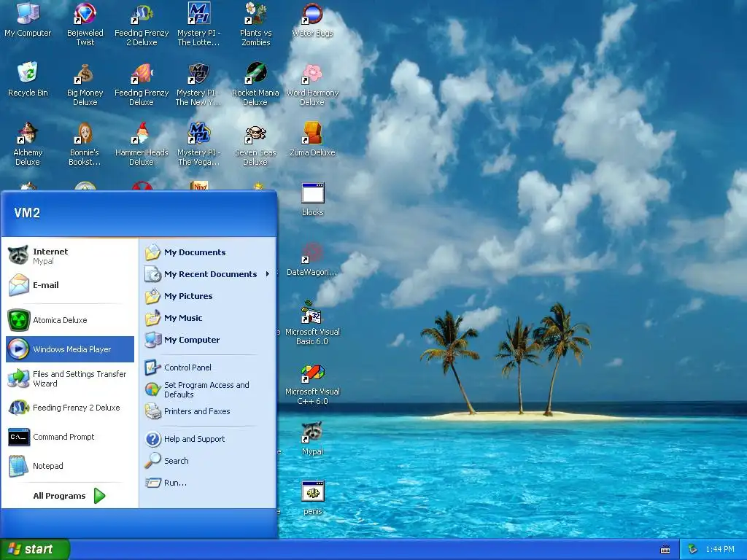Launch Feeding Frenzy 2 Deluxe from Start menu
747x560 pixels.
pos(70,408)
